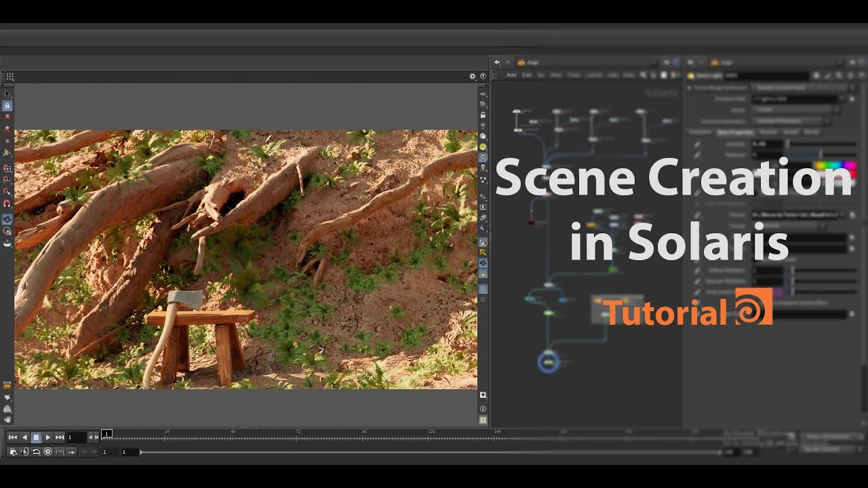This screenshot has height=488, width=868.
Task: Stop playback with the square button
Action: click(36, 438)
